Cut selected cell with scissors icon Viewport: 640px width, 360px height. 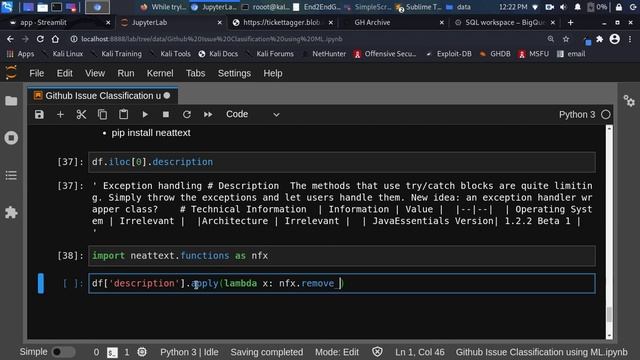[x=81, y=115]
